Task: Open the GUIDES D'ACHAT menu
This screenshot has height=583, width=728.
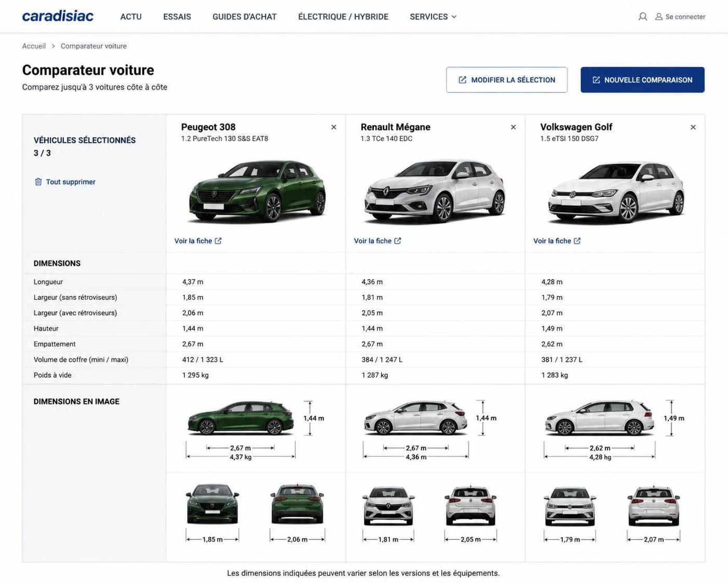Action: (245, 17)
